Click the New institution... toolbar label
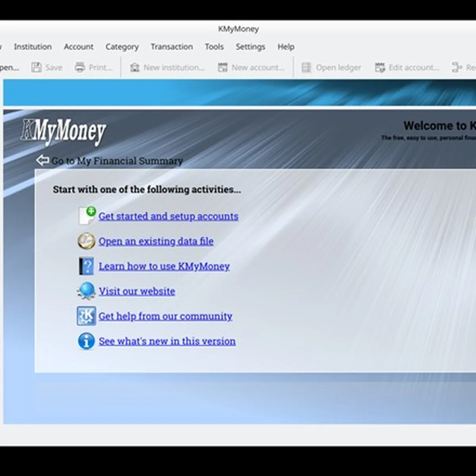Image resolution: width=476 pixels, height=476 pixels. [174, 67]
